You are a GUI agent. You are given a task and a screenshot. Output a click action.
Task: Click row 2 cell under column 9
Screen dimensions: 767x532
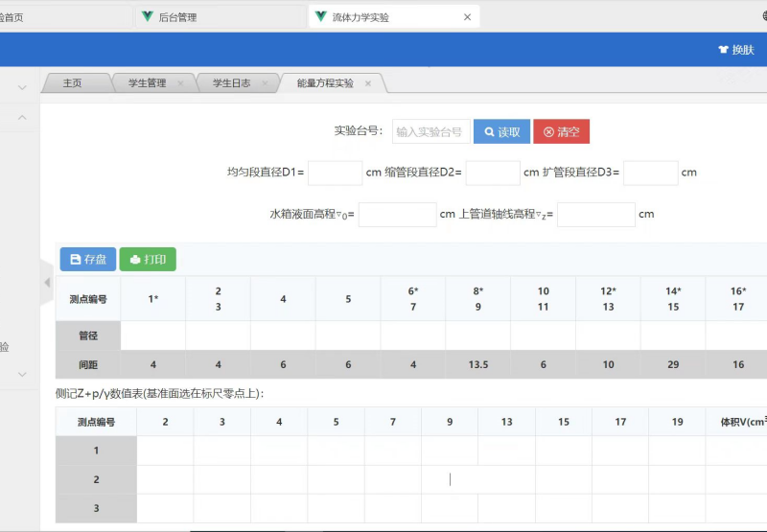(x=450, y=479)
